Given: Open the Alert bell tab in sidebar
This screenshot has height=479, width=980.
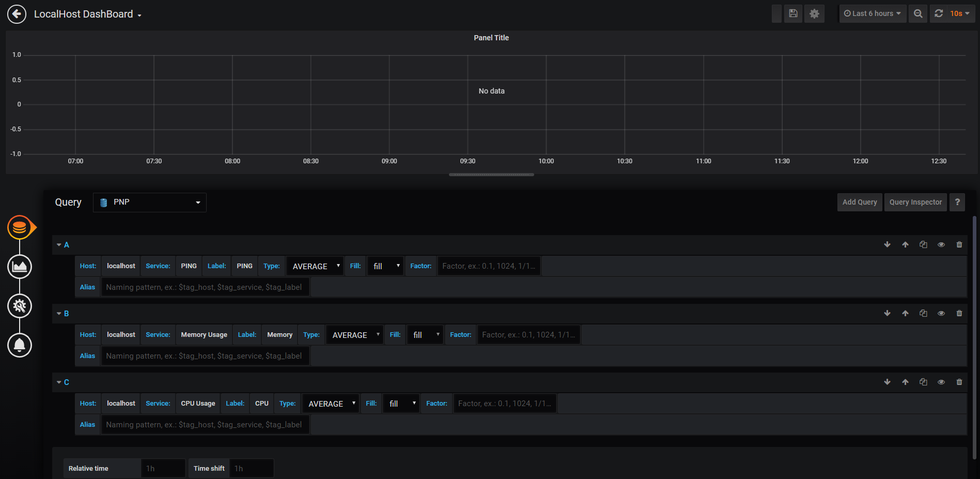Looking at the screenshot, I should click(20, 345).
